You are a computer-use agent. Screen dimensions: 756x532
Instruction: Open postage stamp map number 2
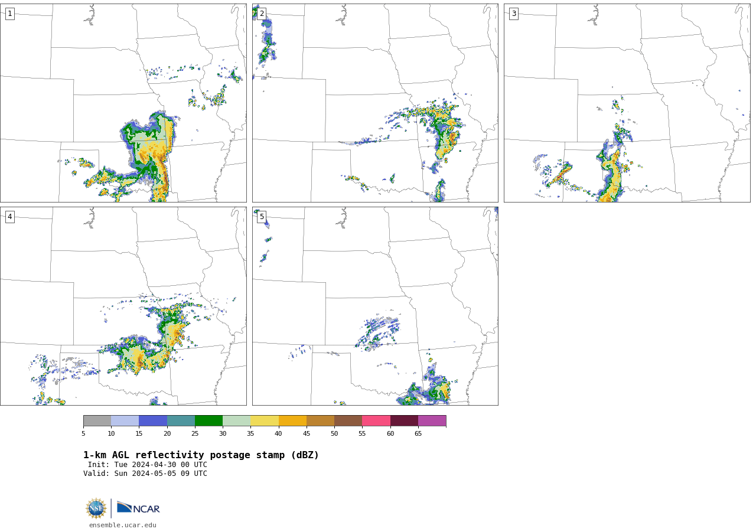(375, 103)
